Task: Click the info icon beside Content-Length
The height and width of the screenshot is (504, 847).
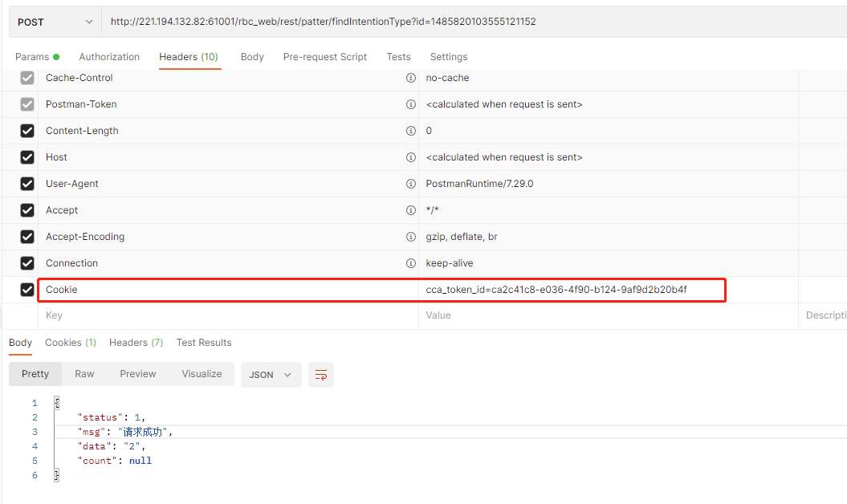Action: tap(411, 130)
